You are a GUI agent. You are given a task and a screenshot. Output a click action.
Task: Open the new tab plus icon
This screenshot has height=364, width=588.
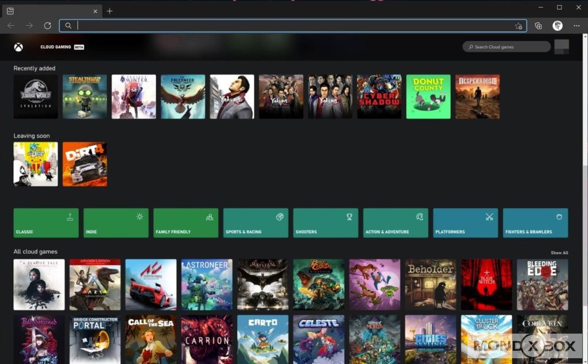(x=110, y=11)
